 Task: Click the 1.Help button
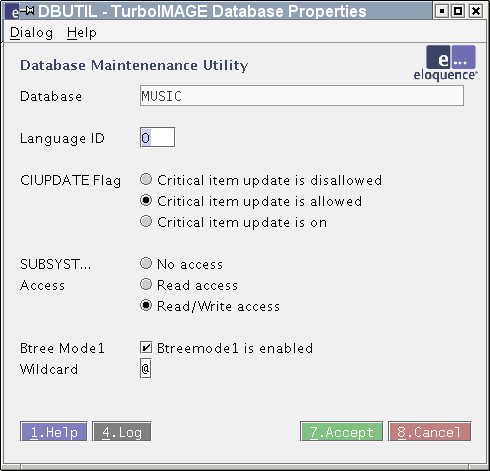(54, 432)
